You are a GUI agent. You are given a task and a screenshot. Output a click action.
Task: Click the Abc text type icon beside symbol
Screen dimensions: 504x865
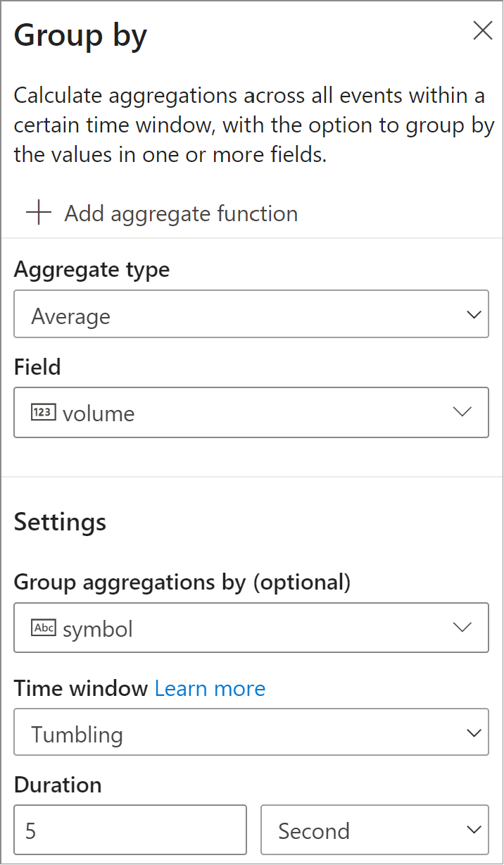pos(43,628)
